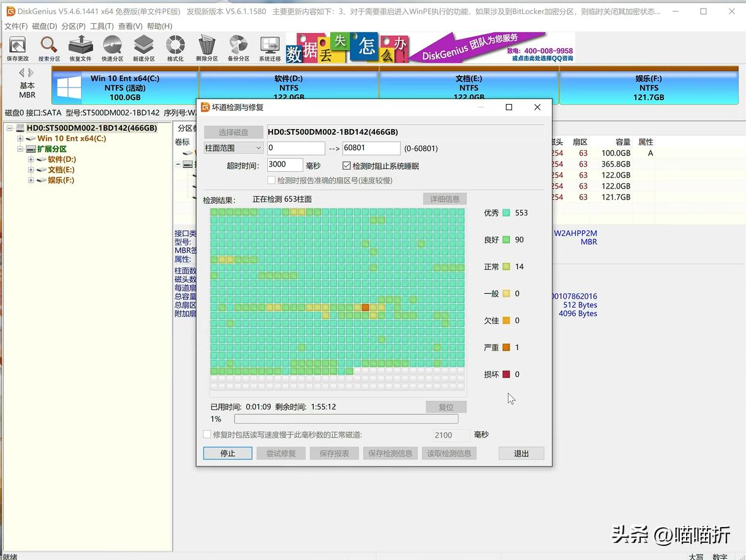Open the Search Partition (搜索分区) tool

[x=49, y=48]
